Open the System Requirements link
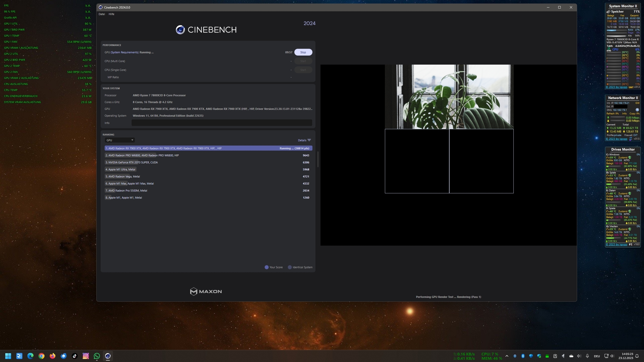 pyautogui.click(x=125, y=52)
